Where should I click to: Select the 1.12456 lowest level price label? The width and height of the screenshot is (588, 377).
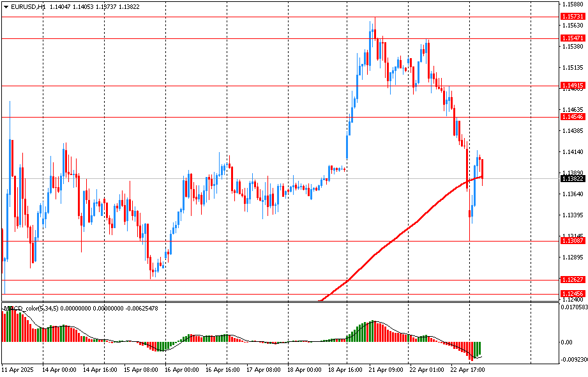pos(572,294)
